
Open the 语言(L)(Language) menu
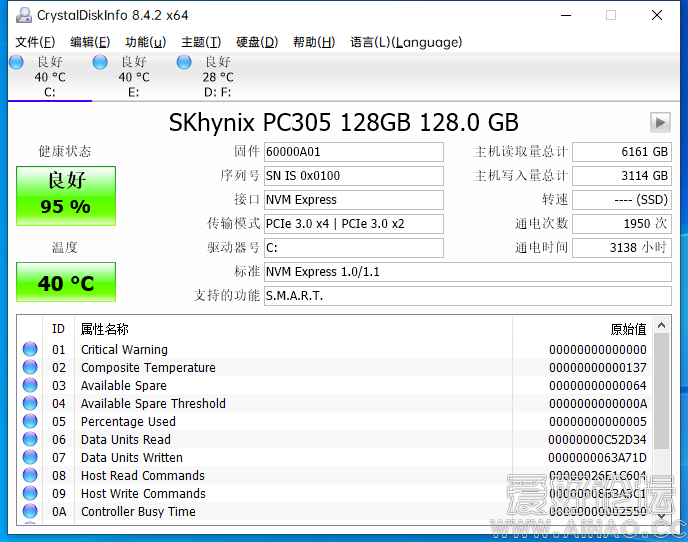[x=406, y=42]
